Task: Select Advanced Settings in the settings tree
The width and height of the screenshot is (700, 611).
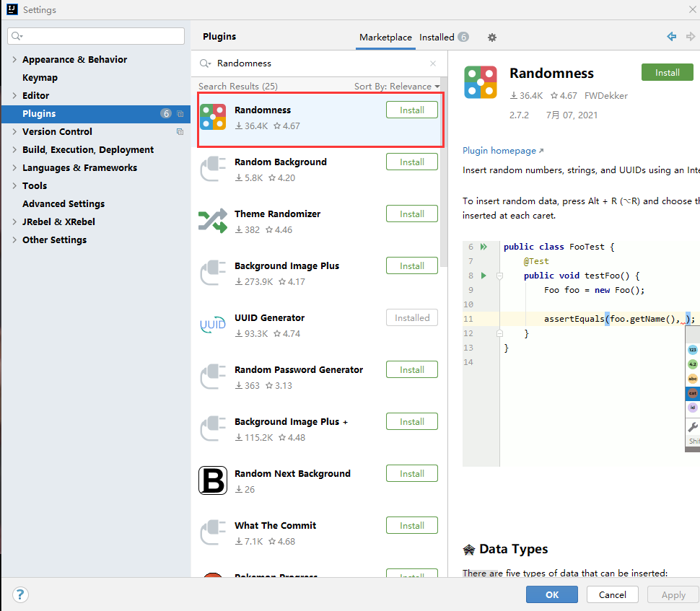Action: pyautogui.click(x=64, y=204)
